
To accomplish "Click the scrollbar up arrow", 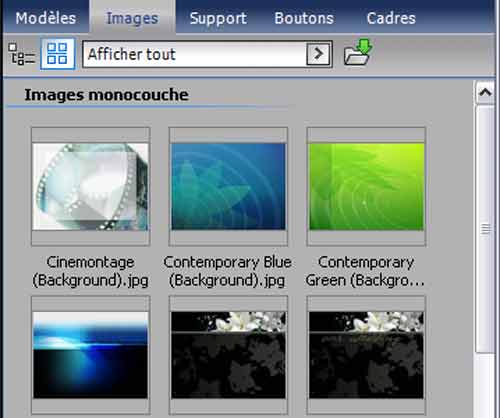I will [x=485, y=92].
